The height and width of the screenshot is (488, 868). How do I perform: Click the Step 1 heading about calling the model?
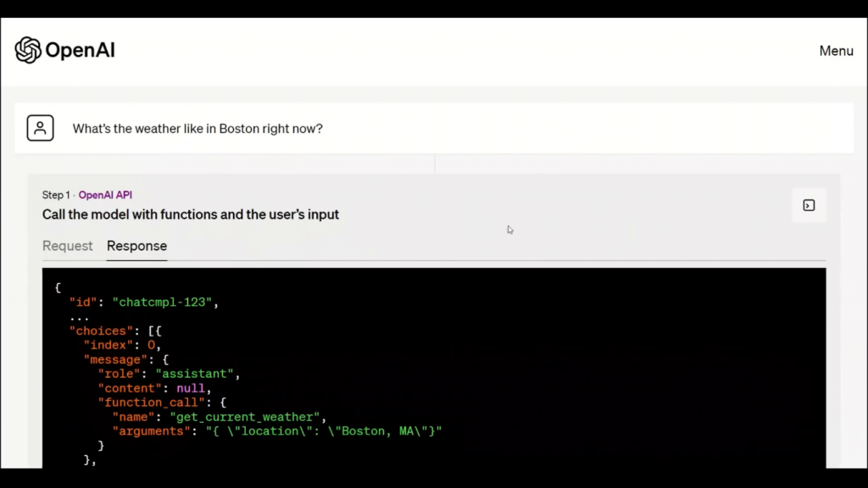(191, 214)
